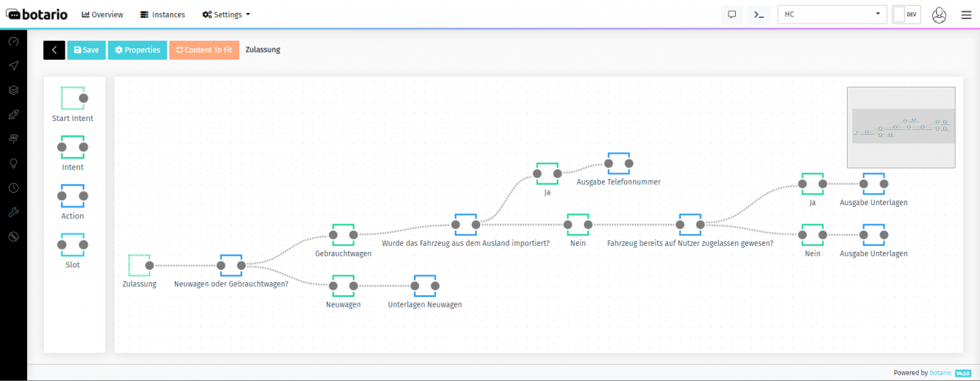Screen dimensions: 980x381
Task: Open the chat preview icon in top bar
Action: coord(732,14)
